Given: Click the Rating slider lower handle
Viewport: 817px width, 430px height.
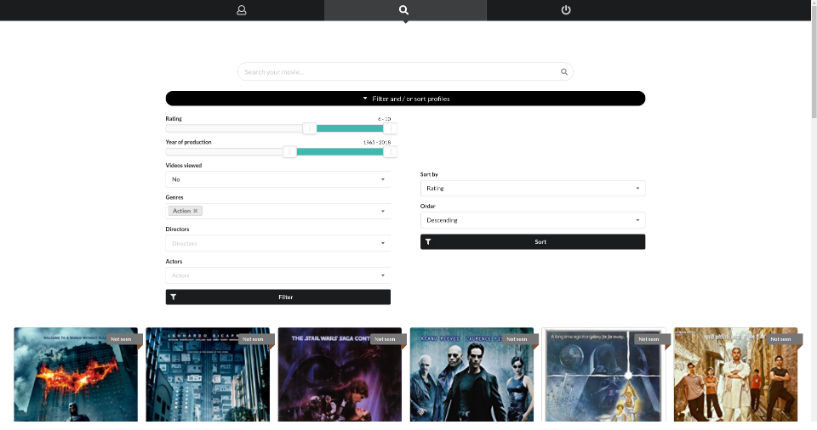Looking at the screenshot, I should 310,128.
